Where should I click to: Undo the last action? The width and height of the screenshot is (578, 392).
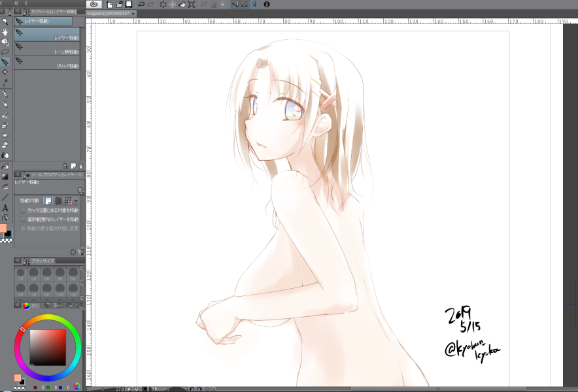(141, 5)
